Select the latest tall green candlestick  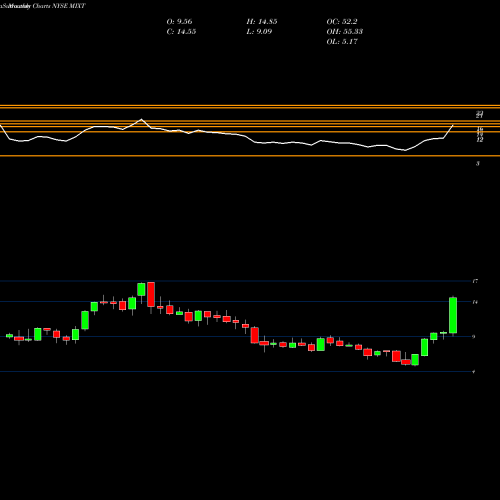(453, 315)
